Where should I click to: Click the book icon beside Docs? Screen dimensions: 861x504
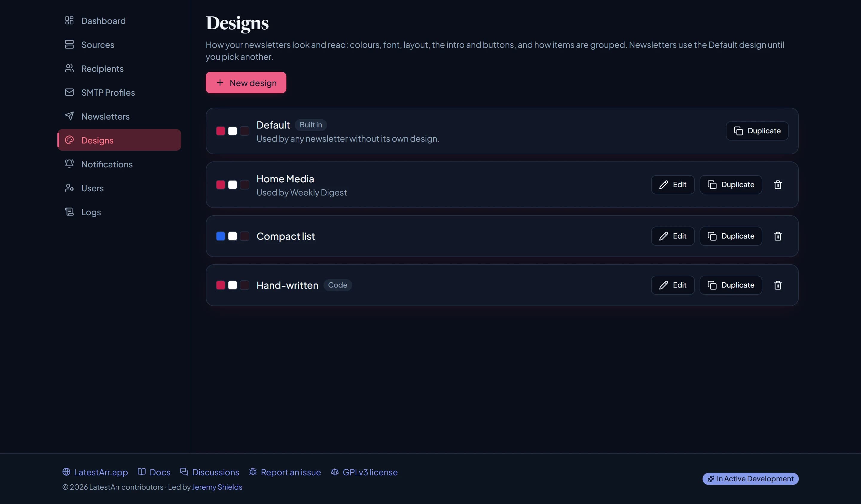[141, 472]
